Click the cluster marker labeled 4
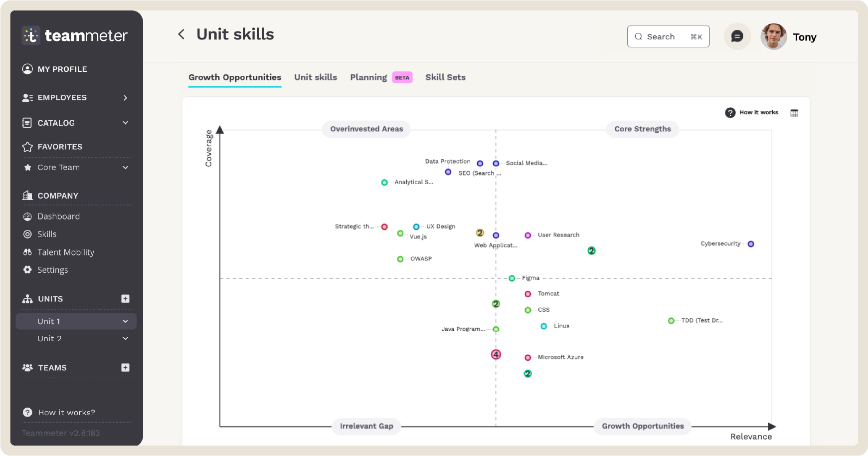Viewport: 868px width, 456px height. coord(496,355)
